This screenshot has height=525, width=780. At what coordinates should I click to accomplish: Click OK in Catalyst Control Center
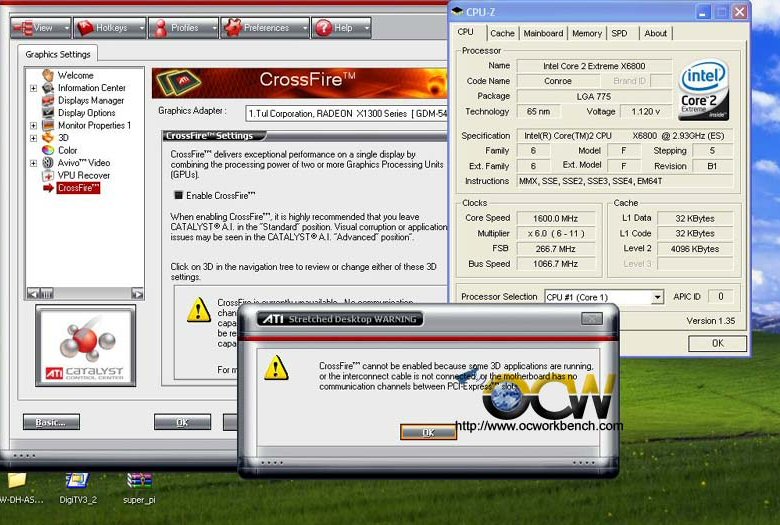[182, 422]
